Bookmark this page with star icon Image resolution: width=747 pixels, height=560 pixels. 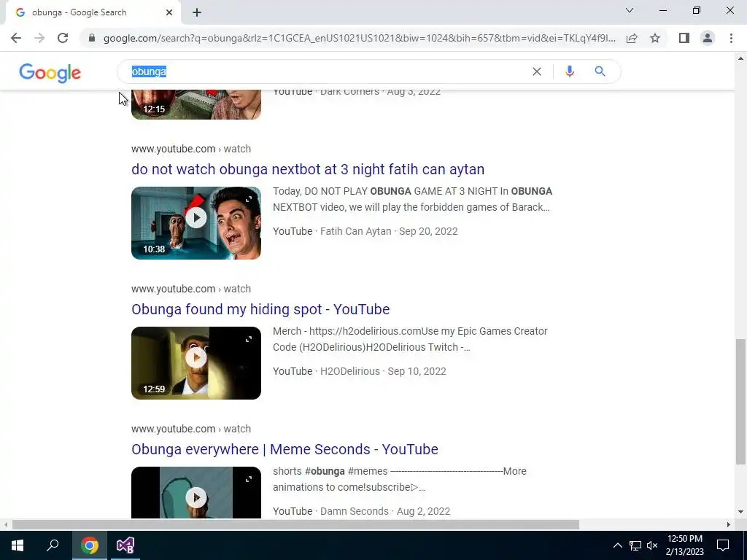coord(655,38)
